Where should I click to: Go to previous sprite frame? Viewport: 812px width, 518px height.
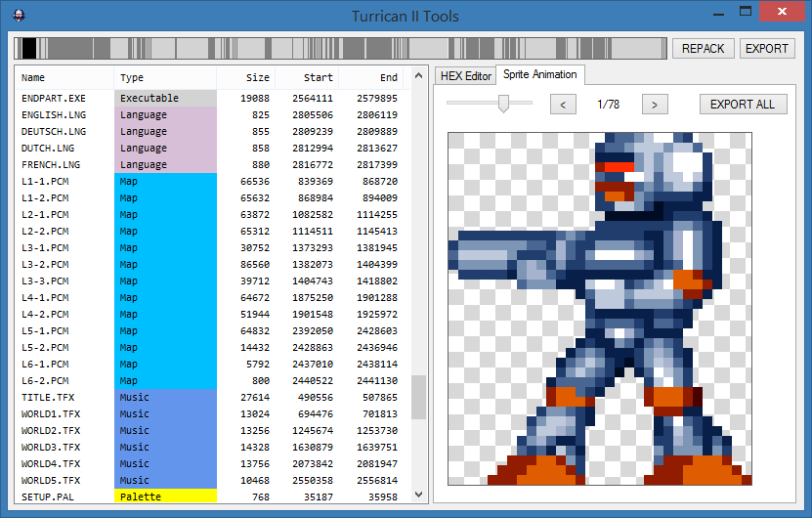point(563,105)
